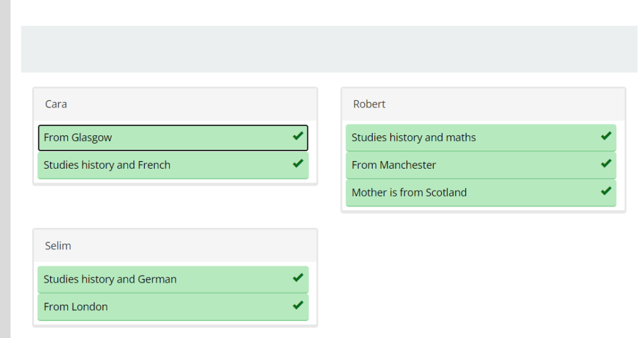
Task: Select the From Manchester answer card
Action: tap(472, 166)
